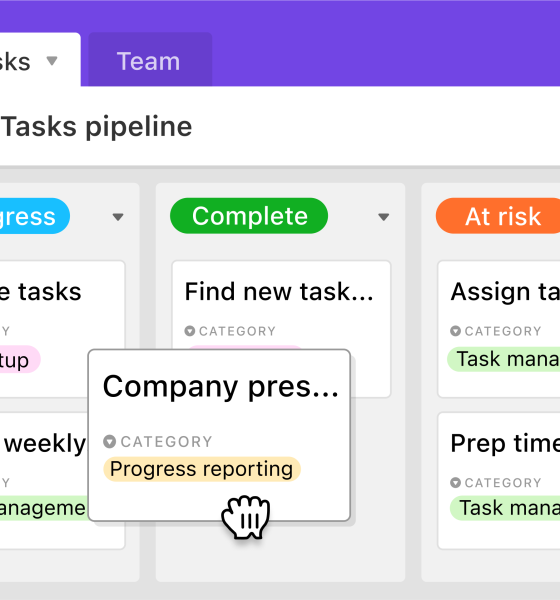Click category icon on Prep time card
The image size is (560, 600).
click(455, 483)
